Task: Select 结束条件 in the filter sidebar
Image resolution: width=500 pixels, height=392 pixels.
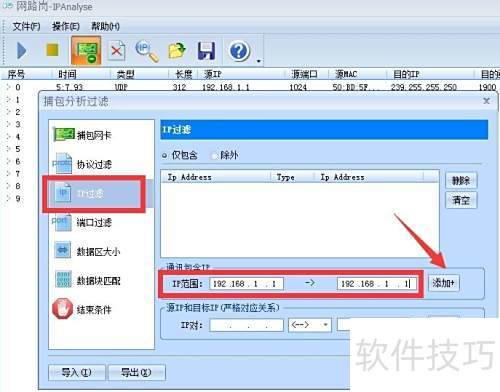Action: pyautogui.click(x=83, y=310)
